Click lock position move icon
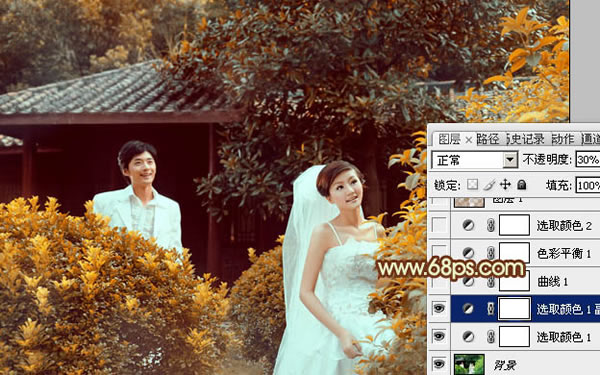This screenshot has width=600, height=375. click(x=505, y=185)
